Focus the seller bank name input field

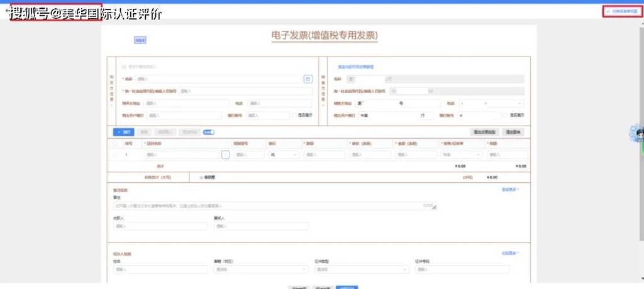[x=396, y=116]
